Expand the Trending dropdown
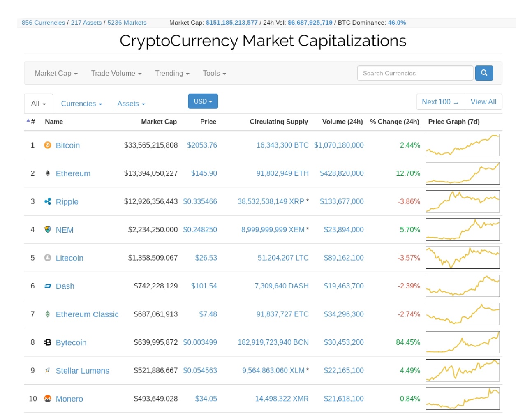 (x=172, y=73)
